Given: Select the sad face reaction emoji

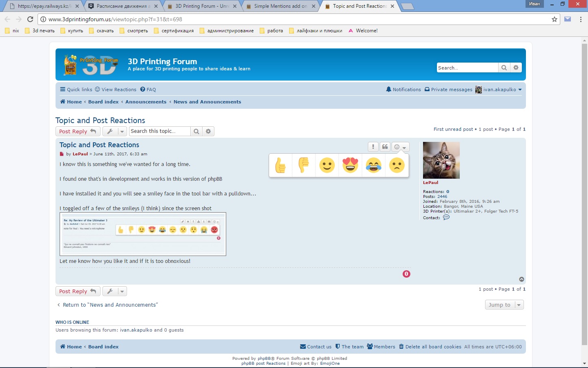Looking at the screenshot, I should (x=396, y=165).
